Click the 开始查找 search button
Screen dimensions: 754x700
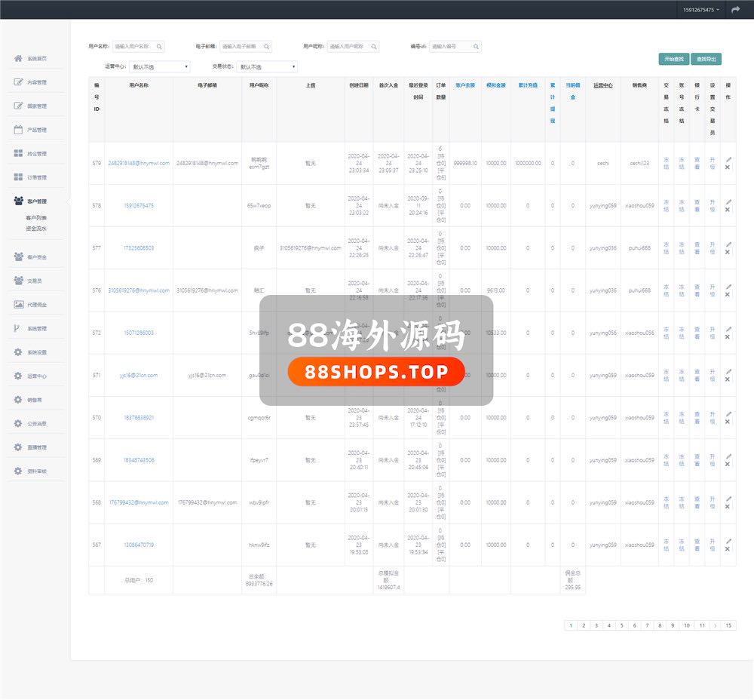tap(673, 59)
